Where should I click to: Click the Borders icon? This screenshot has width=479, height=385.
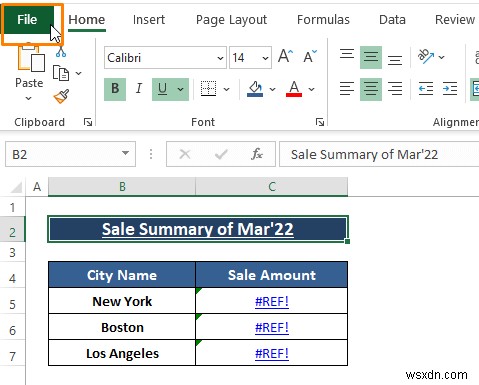(209, 89)
